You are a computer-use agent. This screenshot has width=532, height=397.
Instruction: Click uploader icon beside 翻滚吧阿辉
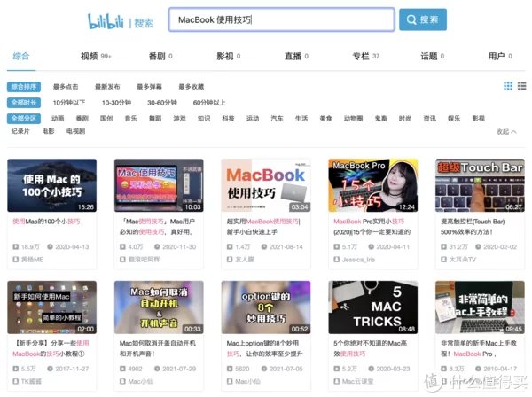121,259
